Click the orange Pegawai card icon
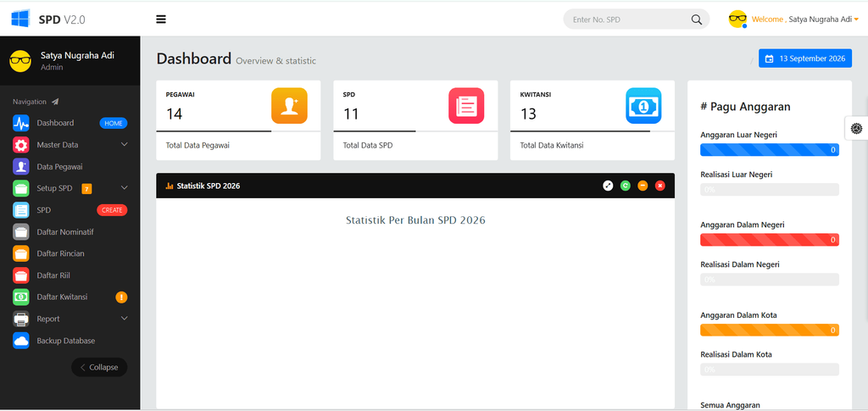The width and height of the screenshot is (868, 411). point(289,106)
